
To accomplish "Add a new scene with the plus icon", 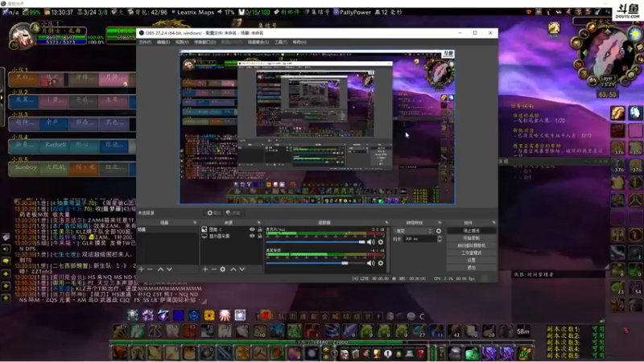I will (142, 269).
